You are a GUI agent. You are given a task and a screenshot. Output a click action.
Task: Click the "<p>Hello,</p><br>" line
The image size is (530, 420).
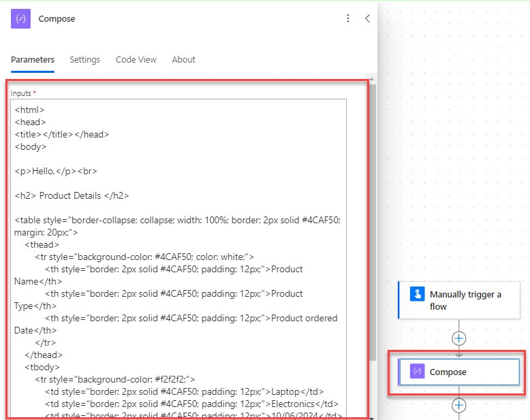click(56, 171)
